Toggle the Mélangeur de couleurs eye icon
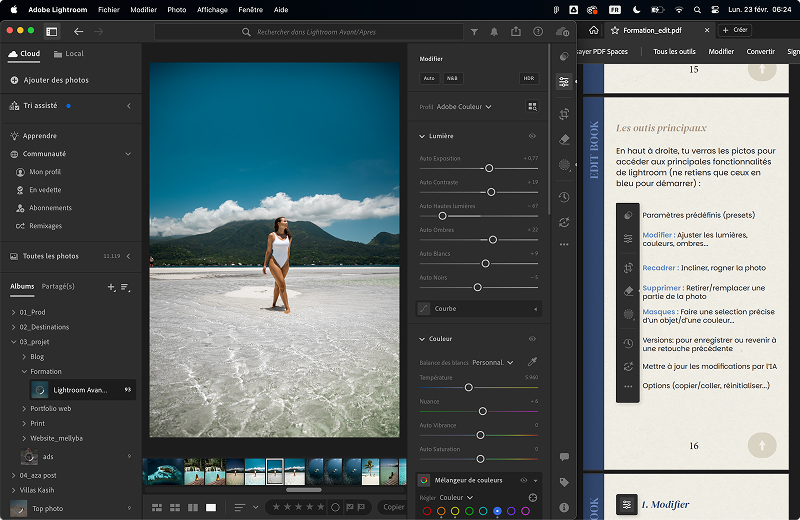The height and width of the screenshot is (520, 800). coord(523,480)
